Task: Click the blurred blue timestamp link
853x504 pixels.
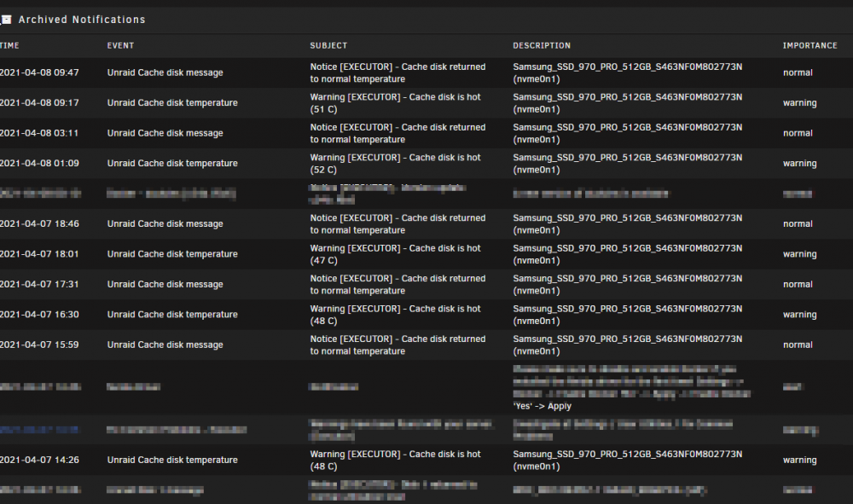Action: pyautogui.click(x=39, y=430)
